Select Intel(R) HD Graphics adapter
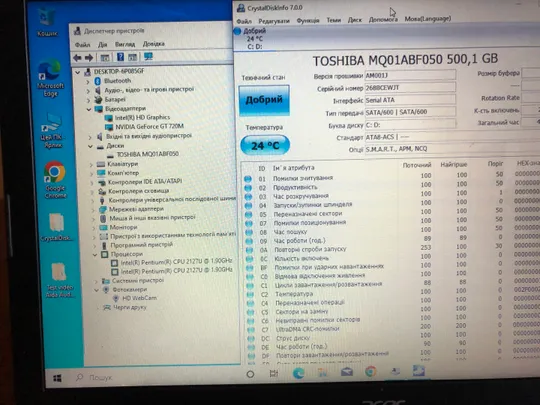 [x=142, y=117]
